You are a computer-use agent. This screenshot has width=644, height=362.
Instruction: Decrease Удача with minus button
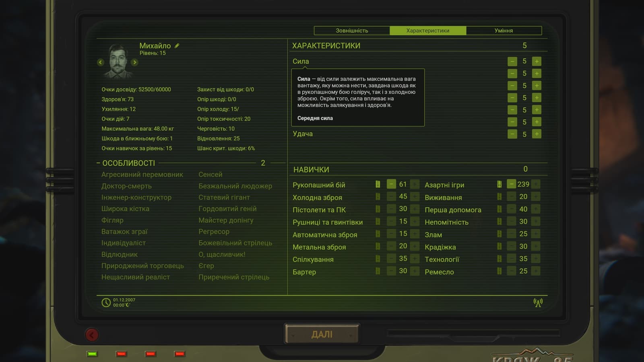[512, 134]
